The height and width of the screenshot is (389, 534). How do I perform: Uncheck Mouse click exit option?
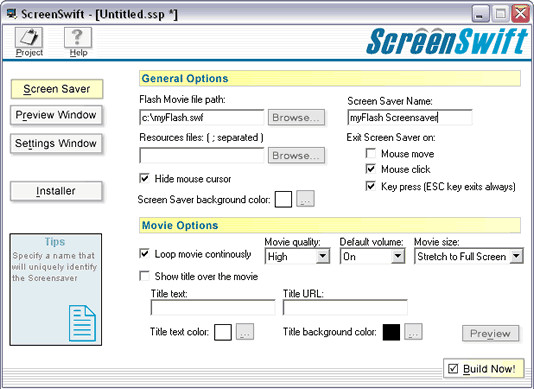point(371,169)
